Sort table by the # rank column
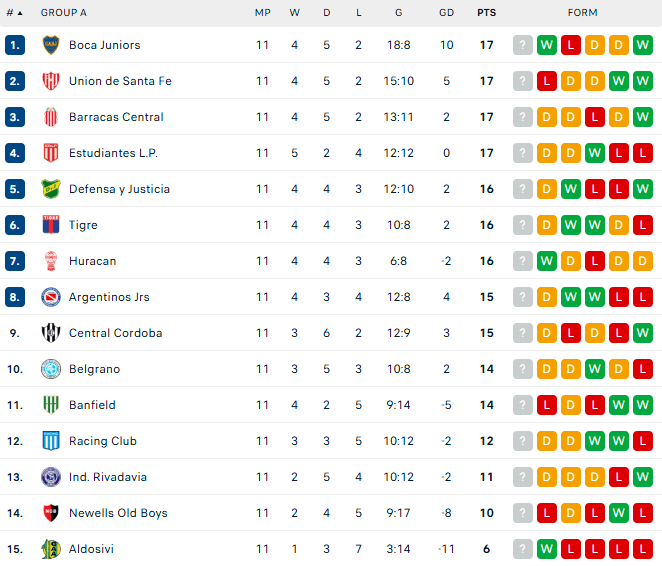The height and width of the screenshot is (566, 662). (14, 13)
